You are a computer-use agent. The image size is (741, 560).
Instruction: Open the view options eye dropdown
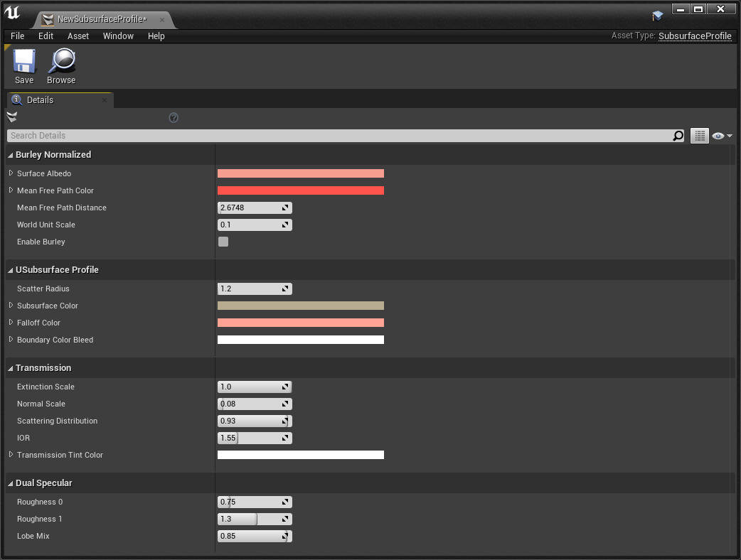[x=722, y=136]
